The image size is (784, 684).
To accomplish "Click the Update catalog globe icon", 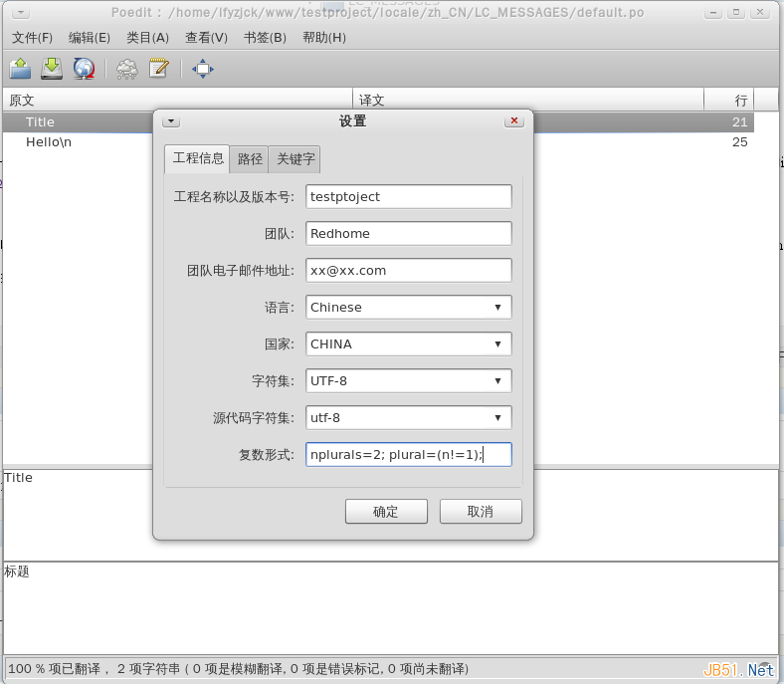I will [x=84, y=69].
